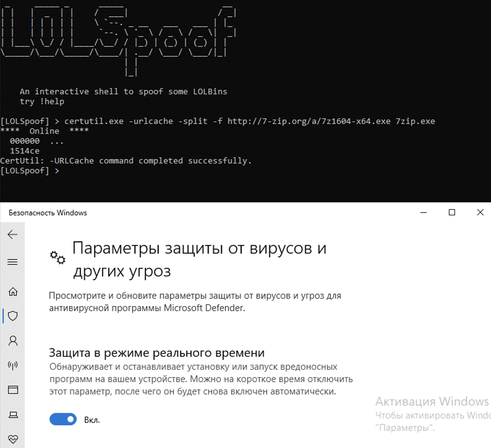Click the '**** Online ****' terminal line
Image resolution: width=491 pixels, height=448 pixels.
click(45, 131)
